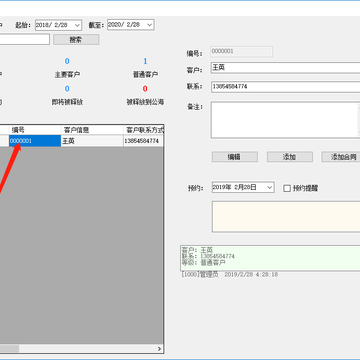Click the 搜索 button
The height and width of the screenshot is (360, 360).
pos(76,39)
